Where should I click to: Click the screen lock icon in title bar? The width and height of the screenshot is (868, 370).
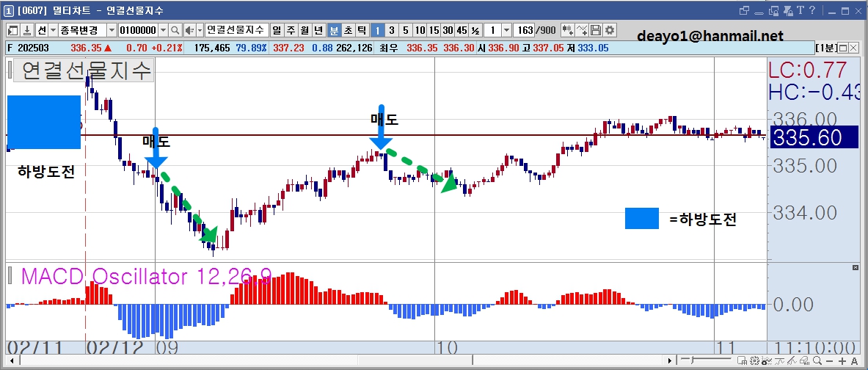[x=774, y=10]
